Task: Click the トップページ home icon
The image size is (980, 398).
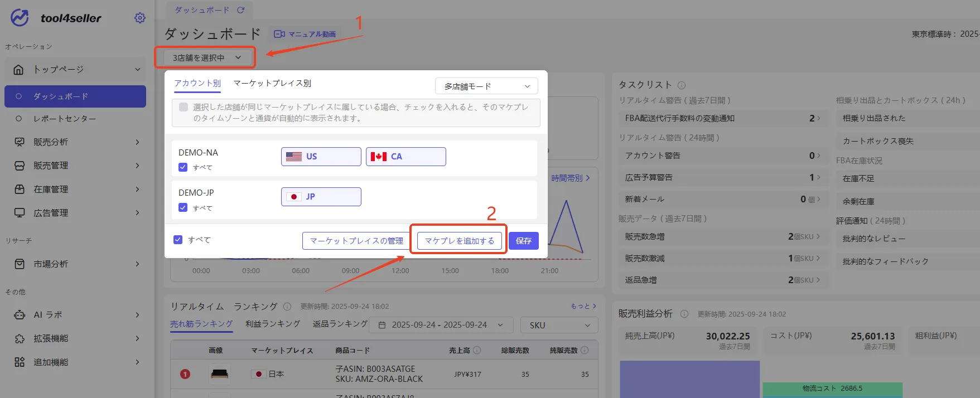Action: click(18, 70)
